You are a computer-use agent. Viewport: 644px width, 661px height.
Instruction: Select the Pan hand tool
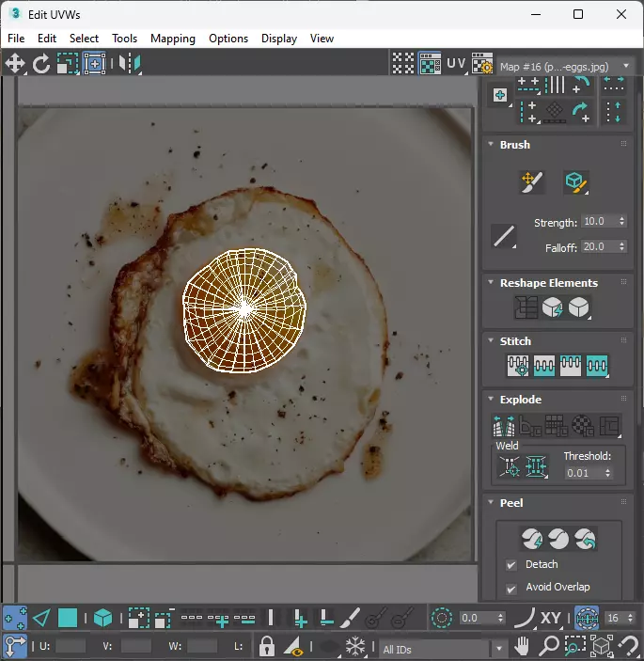click(x=522, y=646)
